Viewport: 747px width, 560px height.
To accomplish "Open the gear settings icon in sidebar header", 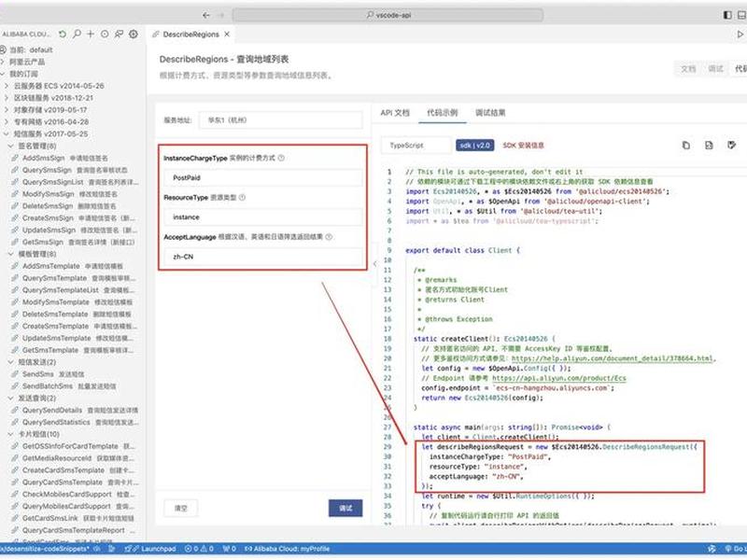I will (134, 35).
